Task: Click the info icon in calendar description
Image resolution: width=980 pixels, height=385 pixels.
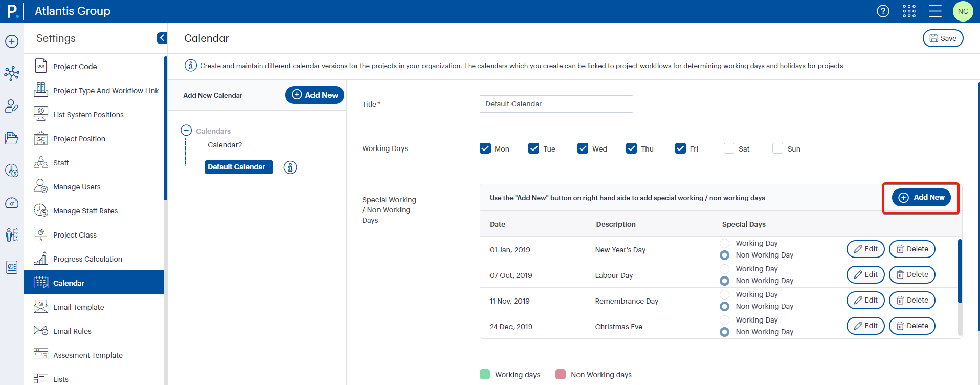Action: [190, 66]
